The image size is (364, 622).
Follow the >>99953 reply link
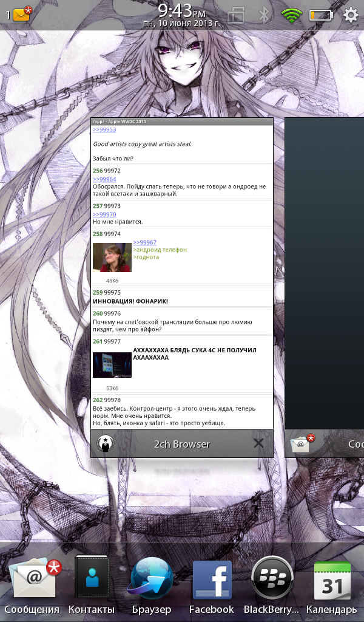click(104, 130)
